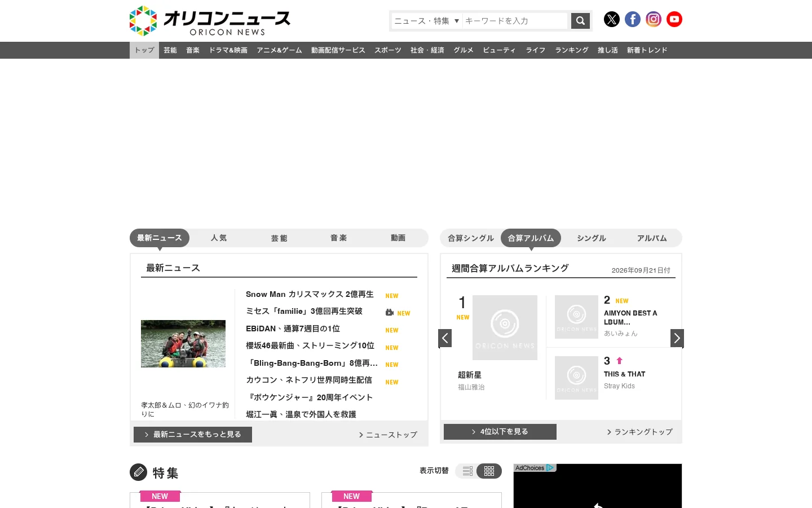
Task: Select the 人気 news tab
Action: click(219, 238)
